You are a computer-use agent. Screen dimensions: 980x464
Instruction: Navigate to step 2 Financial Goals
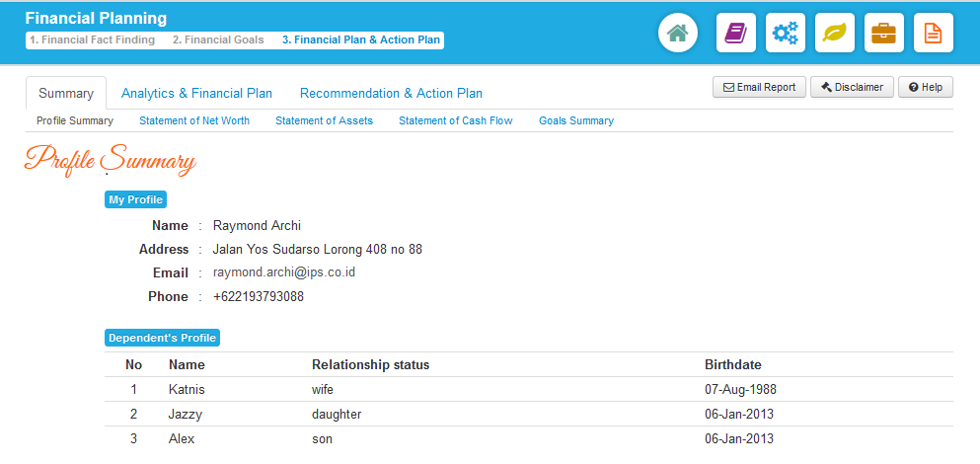click(218, 40)
